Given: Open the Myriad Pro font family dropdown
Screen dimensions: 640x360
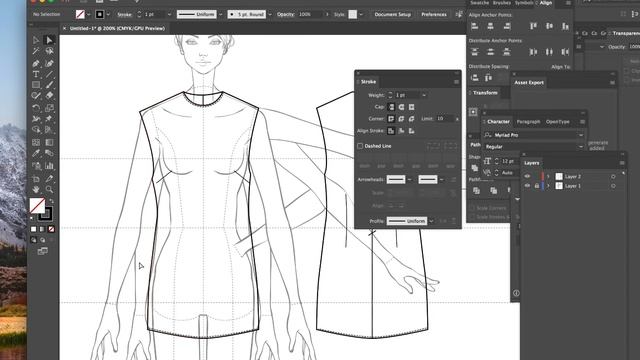Looking at the screenshot, I should 581,135.
